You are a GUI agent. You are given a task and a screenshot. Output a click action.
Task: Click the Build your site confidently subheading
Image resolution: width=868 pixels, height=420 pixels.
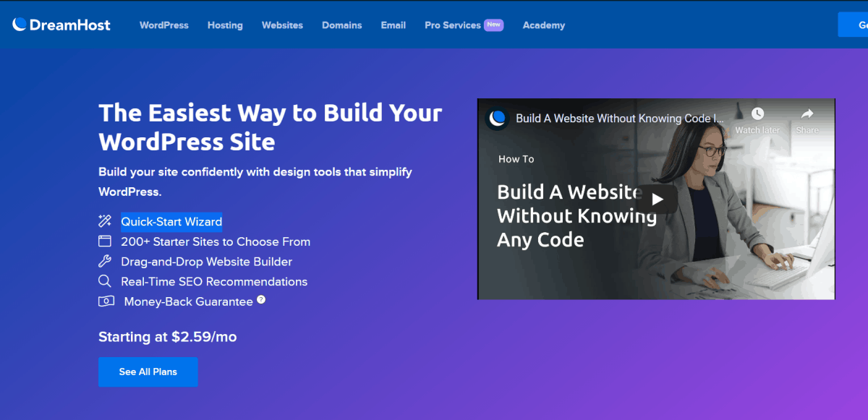click(255, 182)
